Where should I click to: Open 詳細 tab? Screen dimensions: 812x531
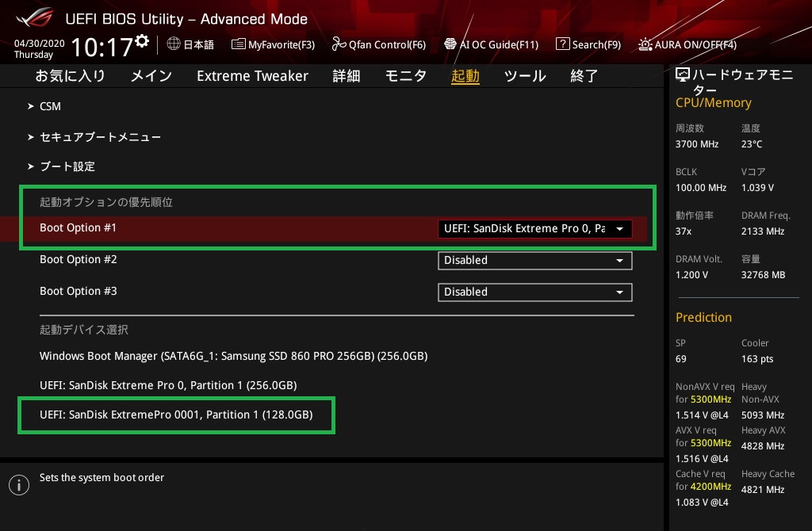[347, 76]
